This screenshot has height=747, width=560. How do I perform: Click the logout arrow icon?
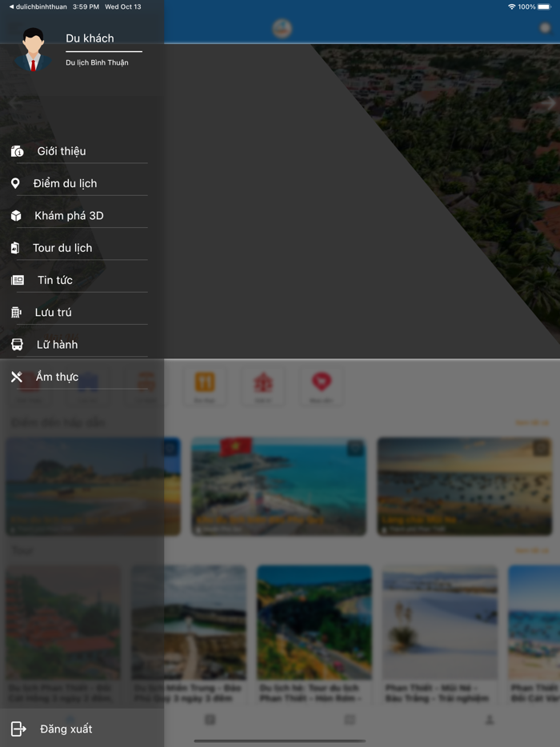[18, 729]
